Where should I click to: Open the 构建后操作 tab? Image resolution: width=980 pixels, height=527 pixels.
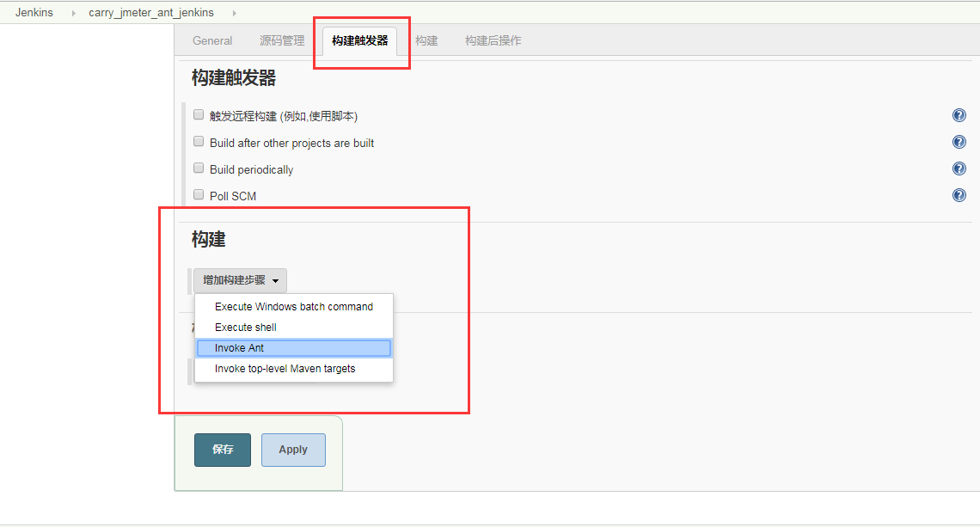click(x=493, y=40)
